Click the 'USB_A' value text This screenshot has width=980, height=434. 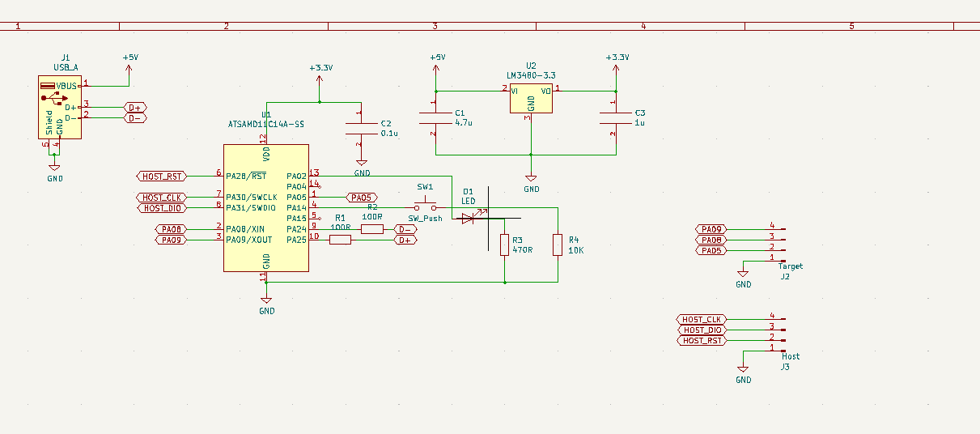click(66, 67)
